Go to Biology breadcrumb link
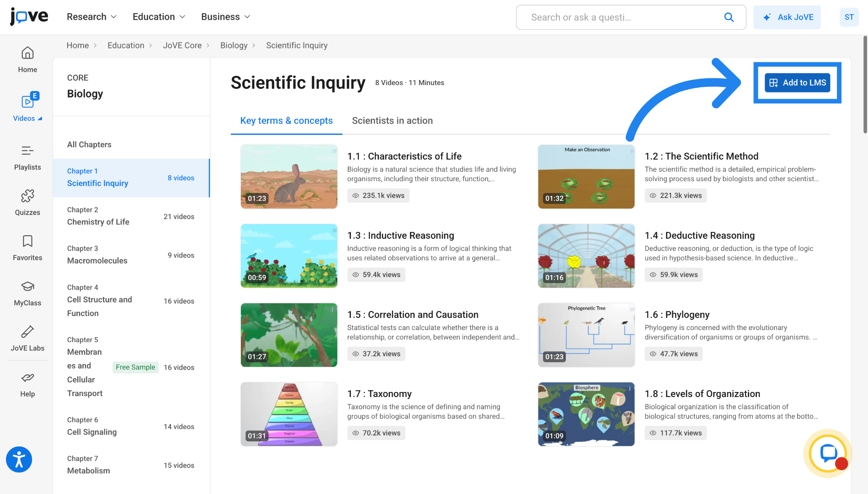The width and height of the screenshot is (868, 494). click(x=234, y=45)
